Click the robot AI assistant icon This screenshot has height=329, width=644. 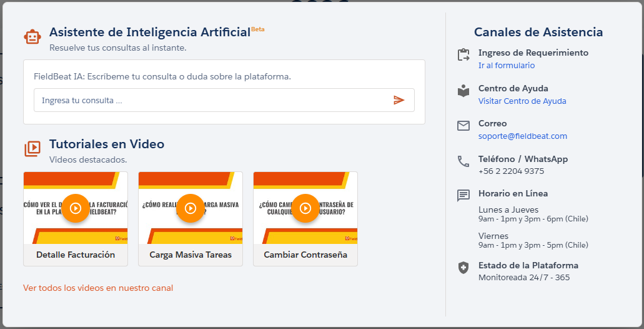click(x=32, y=37)
